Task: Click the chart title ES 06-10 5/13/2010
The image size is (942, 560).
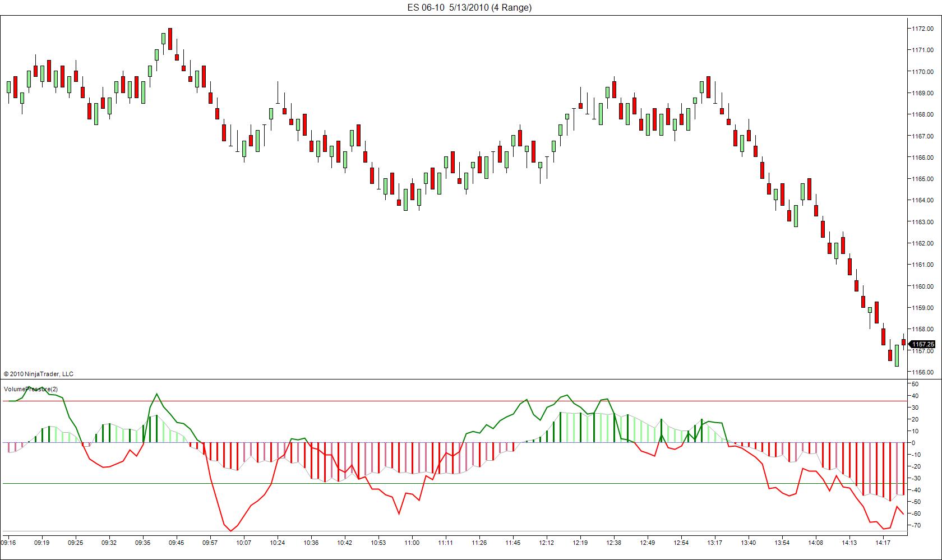Action: [x=469, y=7]
